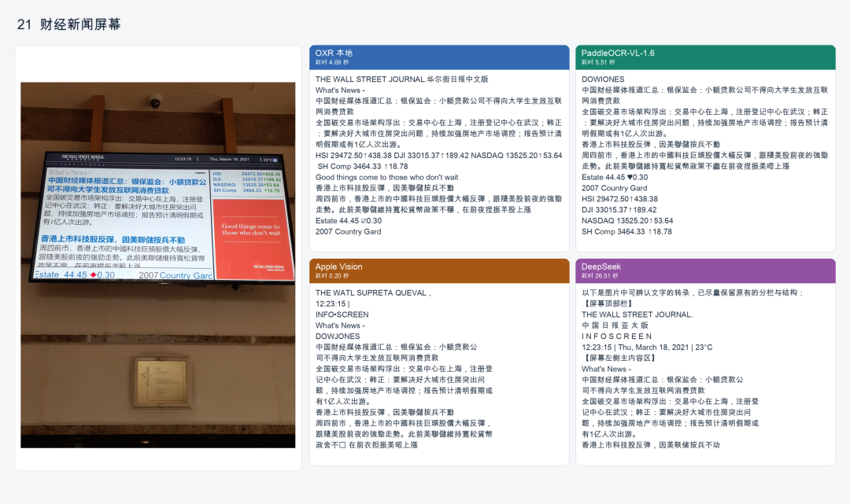Click "What's News -" in the OXR card

point(341,90)
